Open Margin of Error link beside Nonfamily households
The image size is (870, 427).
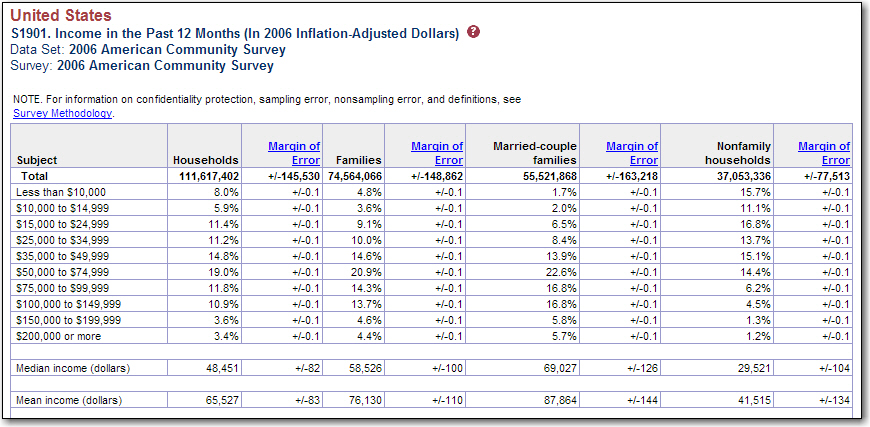coord(824,153)
